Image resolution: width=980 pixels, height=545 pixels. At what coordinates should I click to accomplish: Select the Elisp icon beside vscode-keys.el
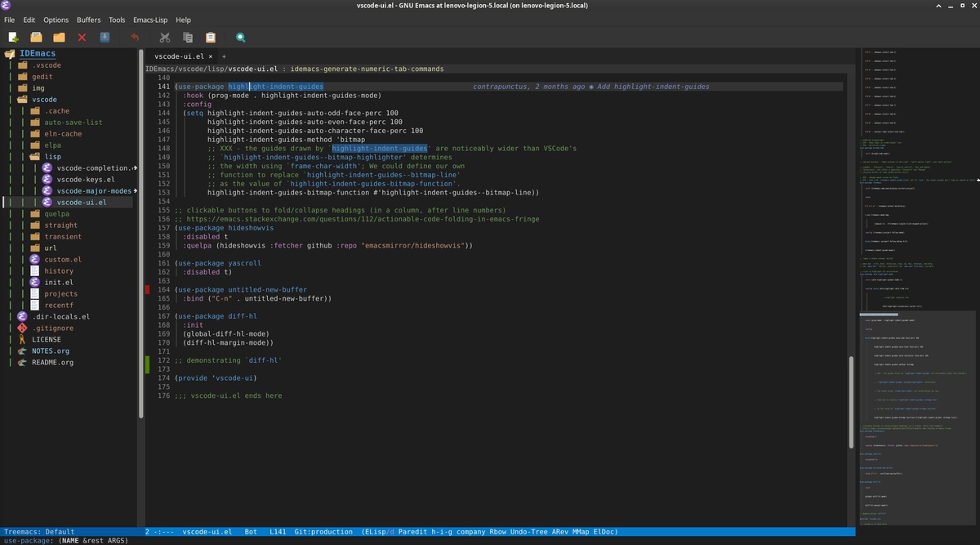tap(46, 179)
